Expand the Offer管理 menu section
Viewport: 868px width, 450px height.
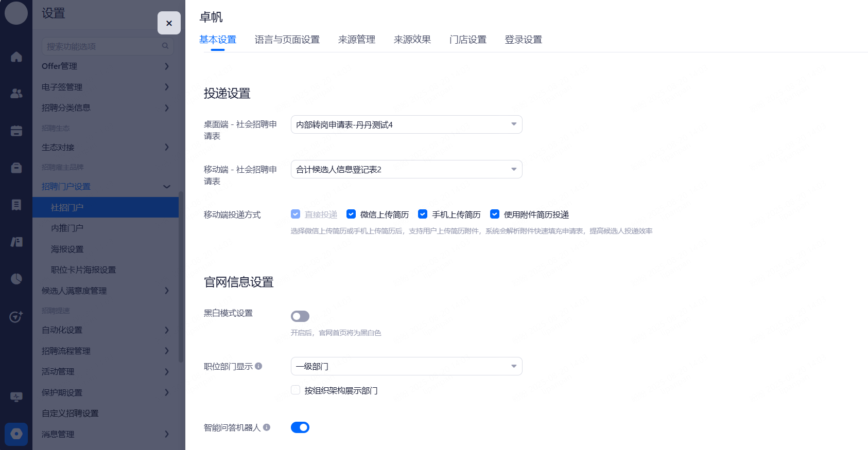[106, 66]
